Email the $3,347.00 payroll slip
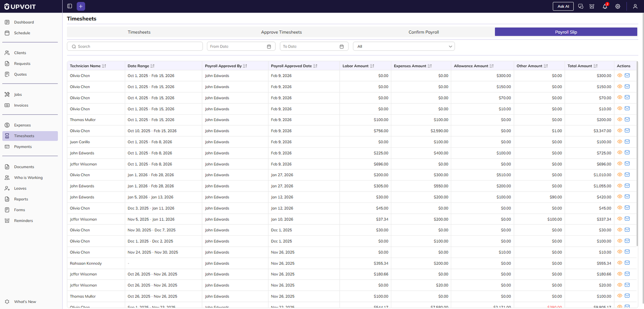This screenshot has width=644, height=309. coord(627,130)
